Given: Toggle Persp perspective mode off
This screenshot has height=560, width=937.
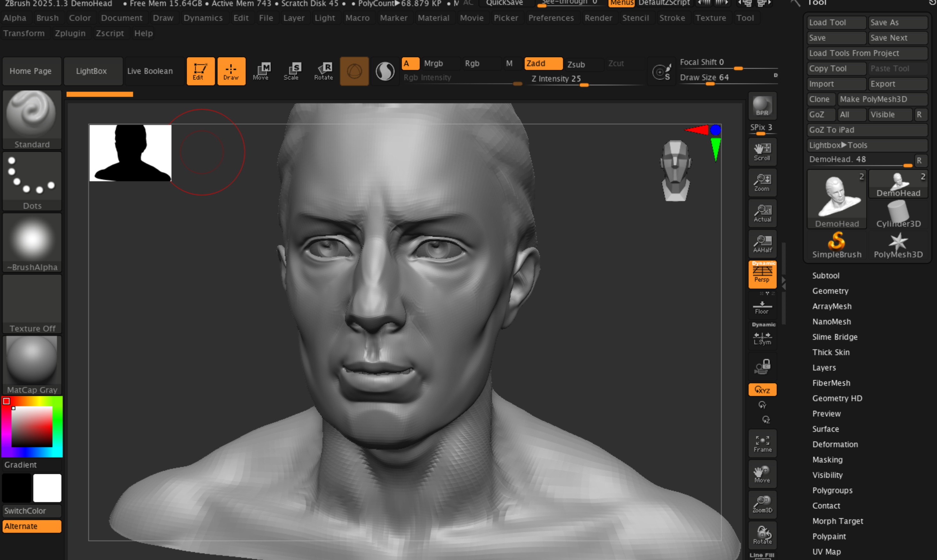Looking at the screenshot, I should [x=762, y=274].
